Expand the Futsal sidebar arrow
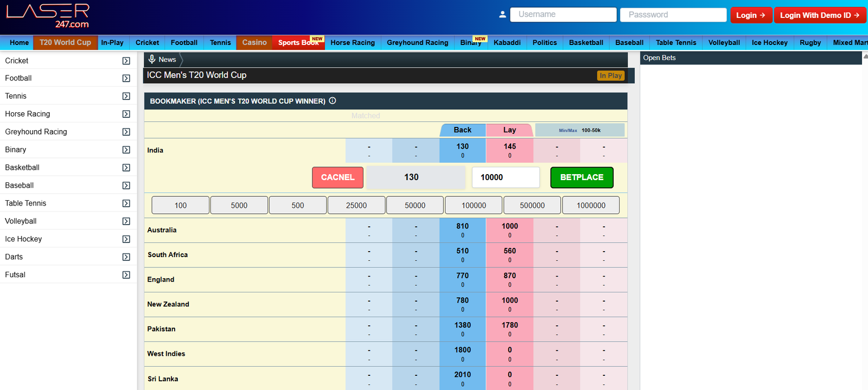The height and width of the screenshot is (390, 868). click(126, 275)
